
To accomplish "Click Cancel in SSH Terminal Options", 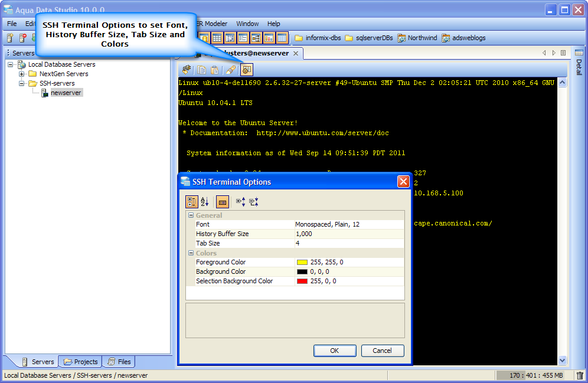I will point(383,351).
